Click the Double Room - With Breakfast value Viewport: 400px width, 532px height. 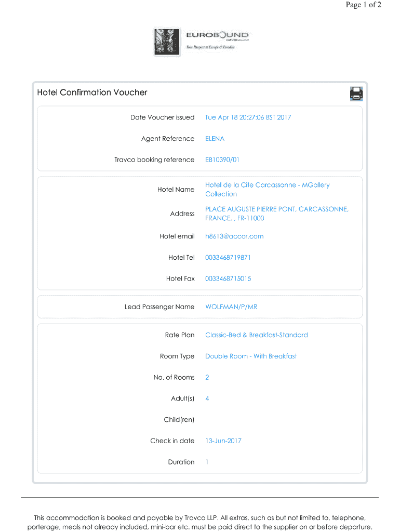pos(251,356)
